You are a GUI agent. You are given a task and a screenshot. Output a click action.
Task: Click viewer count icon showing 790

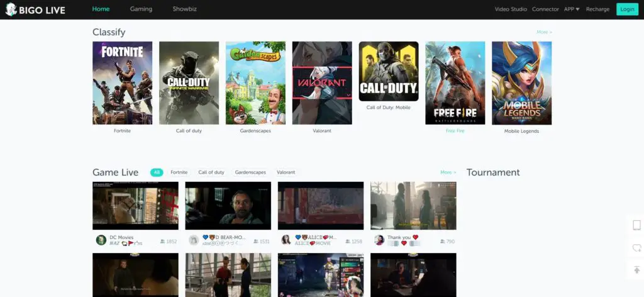coord(442,242)
